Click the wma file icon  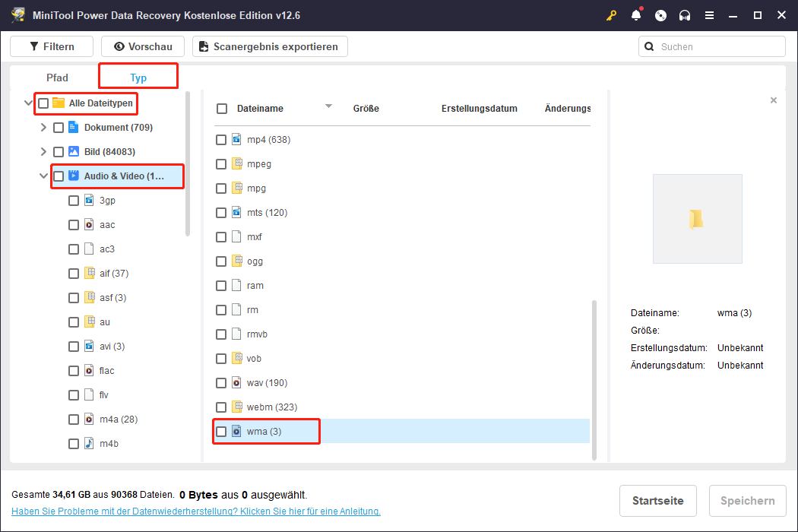click(236, 432)
